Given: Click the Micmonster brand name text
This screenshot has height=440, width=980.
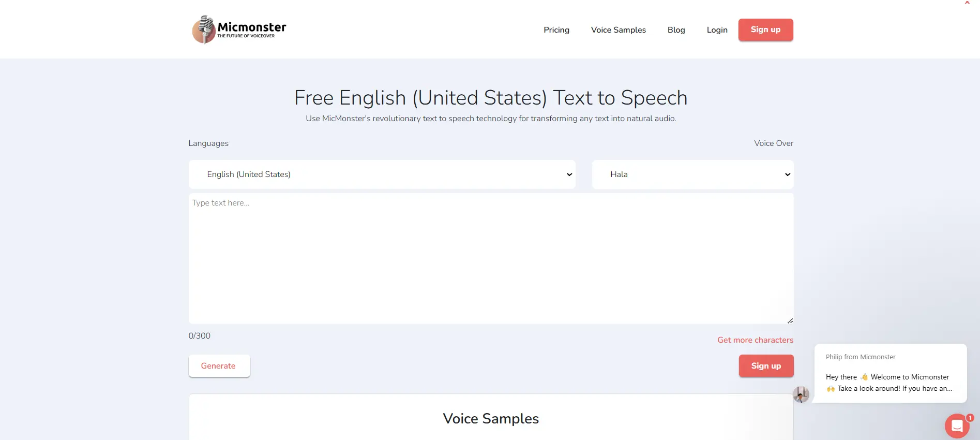Looking at the screenshot, I should tap(252, 27).
